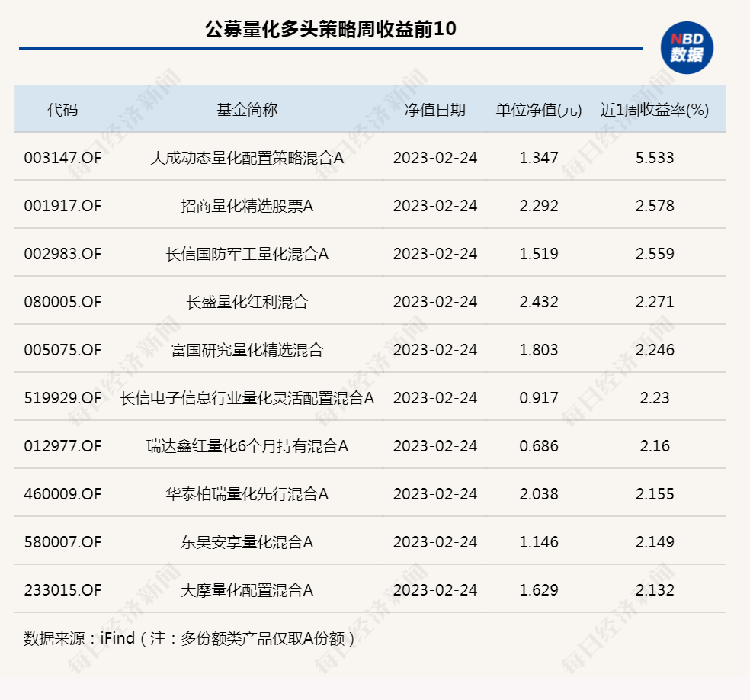Select the net value 2.292
Viewport: 750px width, 700px height.
539,206
